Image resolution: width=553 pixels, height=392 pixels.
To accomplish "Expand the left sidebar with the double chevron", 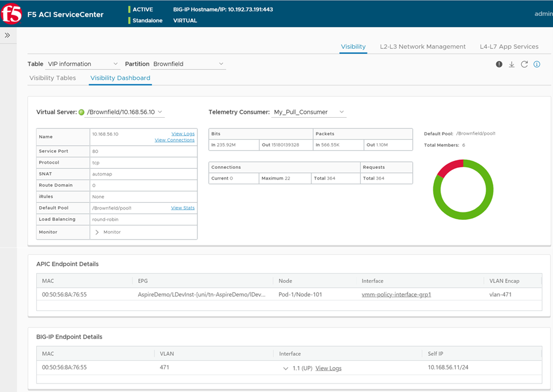I will point(8,35).
